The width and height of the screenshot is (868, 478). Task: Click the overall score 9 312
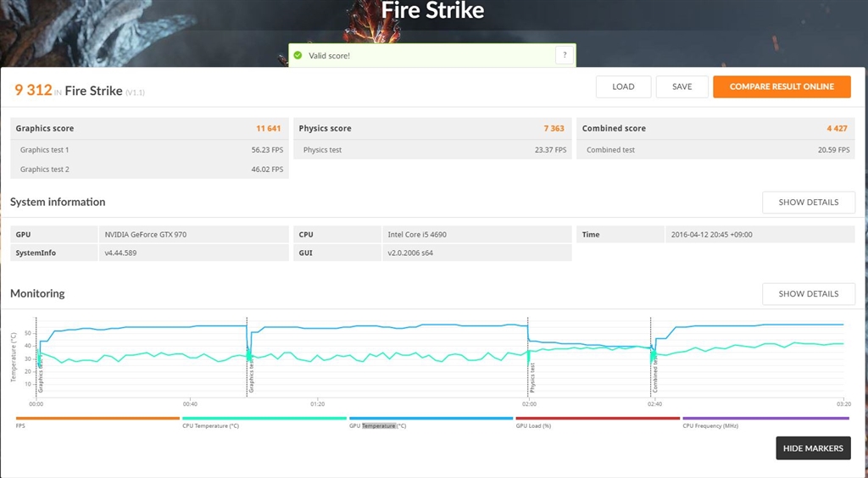coord(33,90)
